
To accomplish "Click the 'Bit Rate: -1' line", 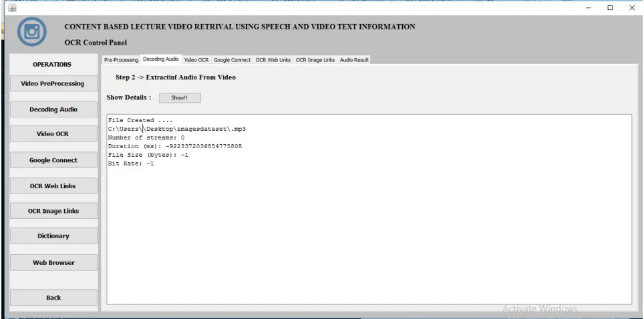I will (131, 164).
